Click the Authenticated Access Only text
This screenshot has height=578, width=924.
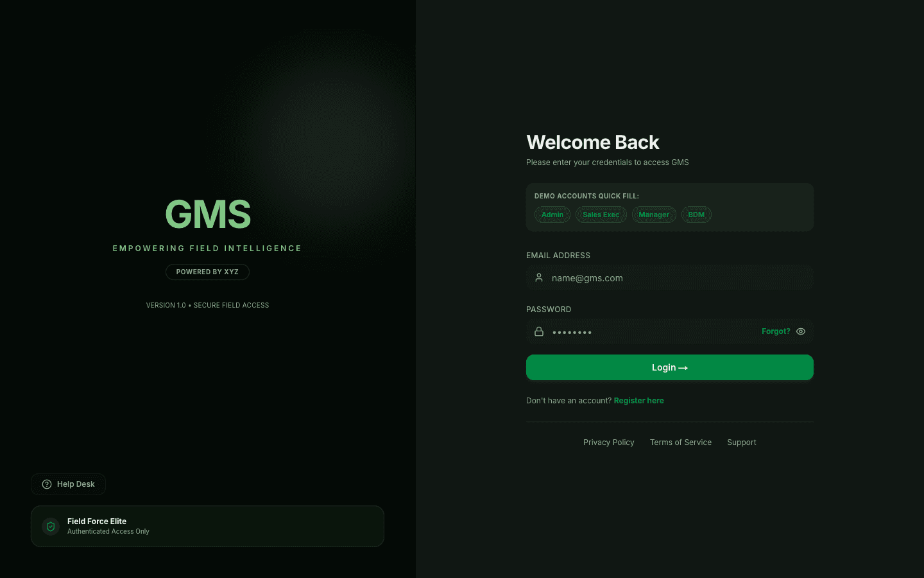[108, 532]
